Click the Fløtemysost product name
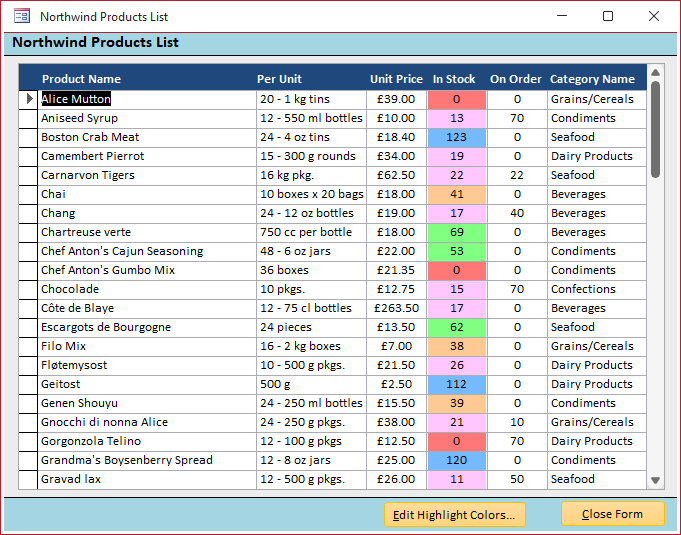681x535 pixels. [x=147, y=365]
